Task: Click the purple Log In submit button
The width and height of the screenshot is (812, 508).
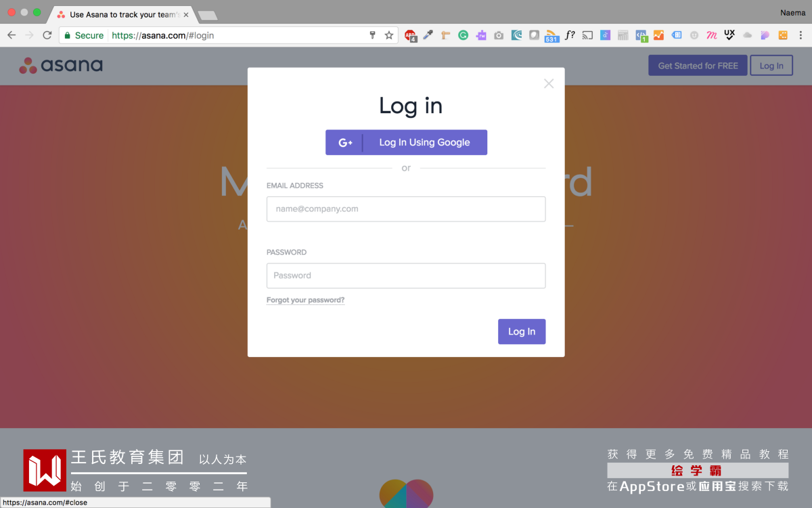Action: click(522, 331)
